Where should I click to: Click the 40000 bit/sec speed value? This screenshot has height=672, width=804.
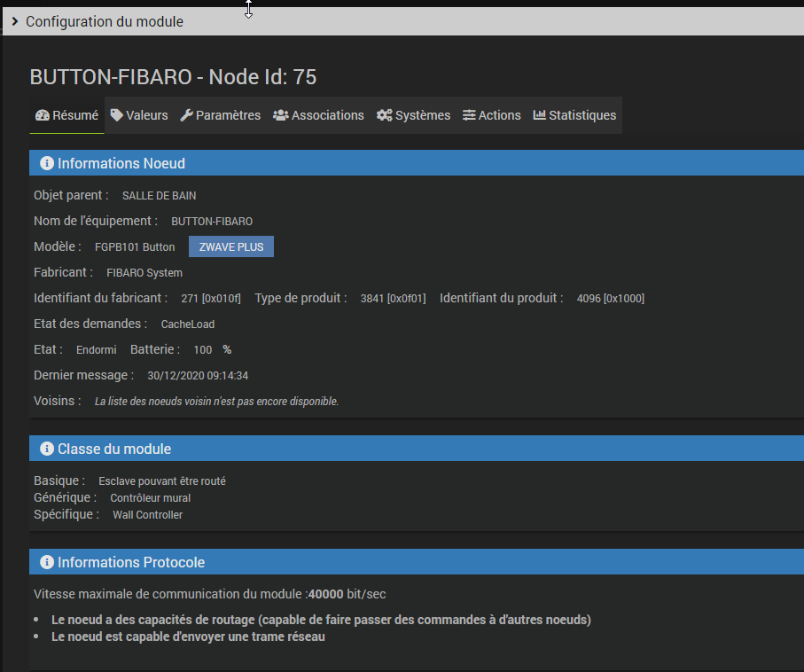point(347,594)
